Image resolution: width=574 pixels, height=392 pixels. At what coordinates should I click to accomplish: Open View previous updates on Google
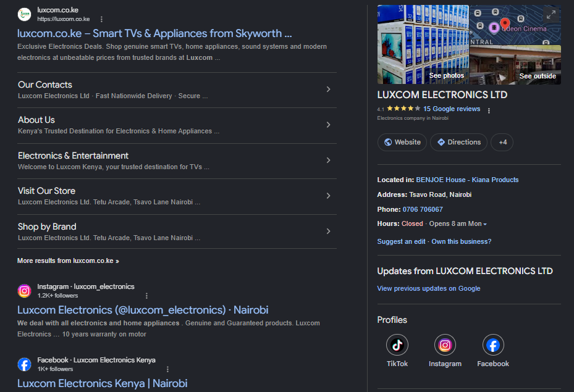point(429,288)
